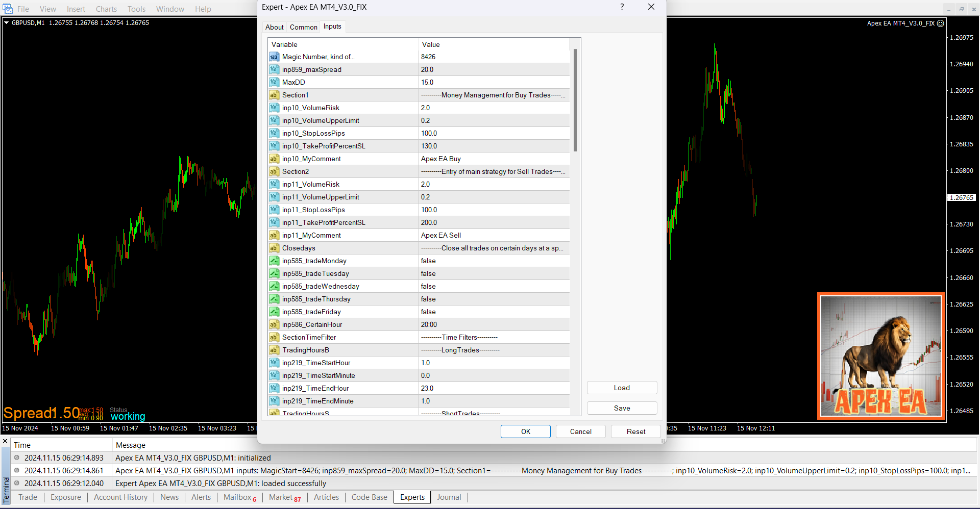The width and height of the screenshot is (980, 509).
Task: Open the Tools menu
Action: (136, 9)
